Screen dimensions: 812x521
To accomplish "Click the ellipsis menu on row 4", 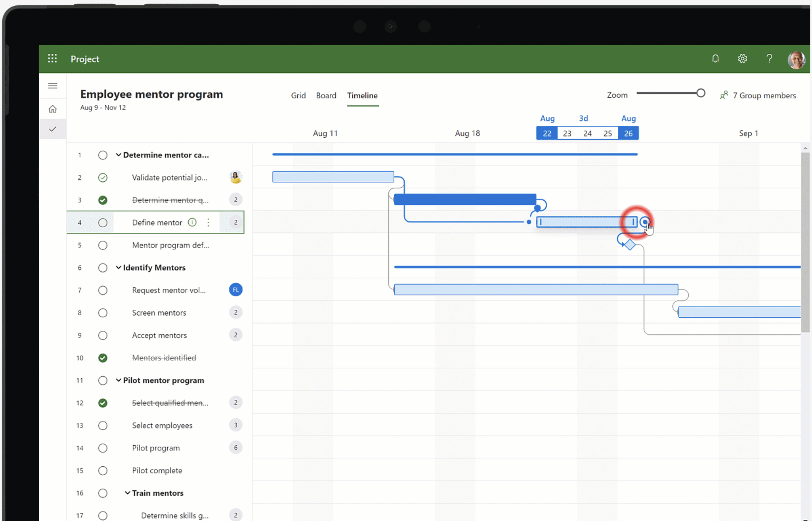I will (x=208, y=222).
